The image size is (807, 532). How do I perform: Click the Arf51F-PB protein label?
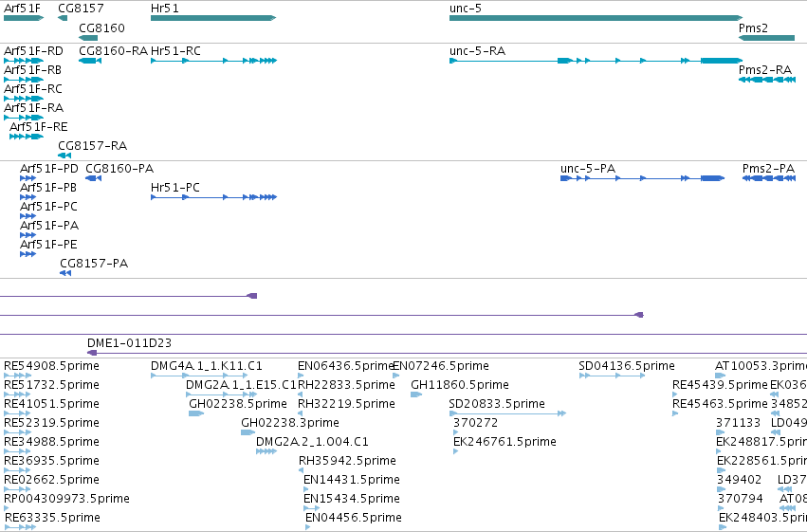(x=48, y=187)
